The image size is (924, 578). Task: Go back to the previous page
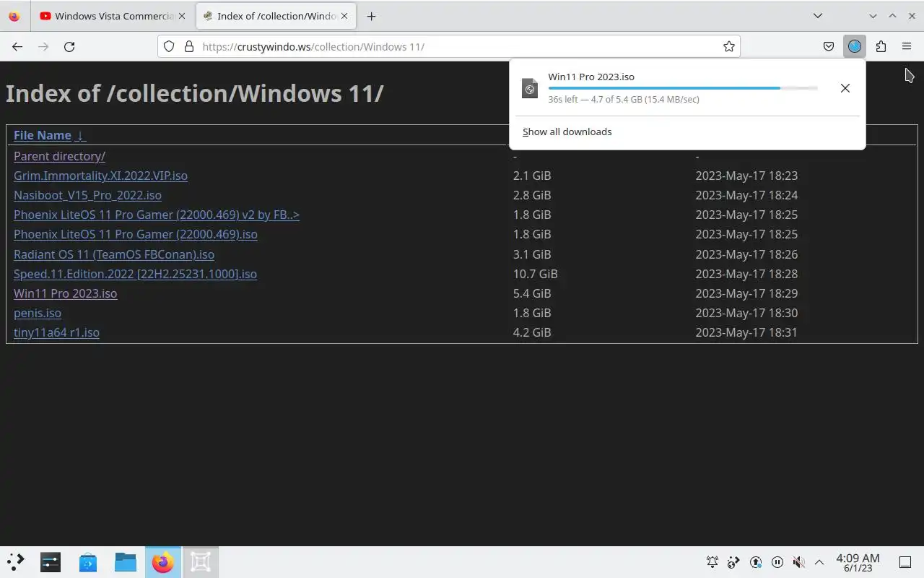point(17,46)
